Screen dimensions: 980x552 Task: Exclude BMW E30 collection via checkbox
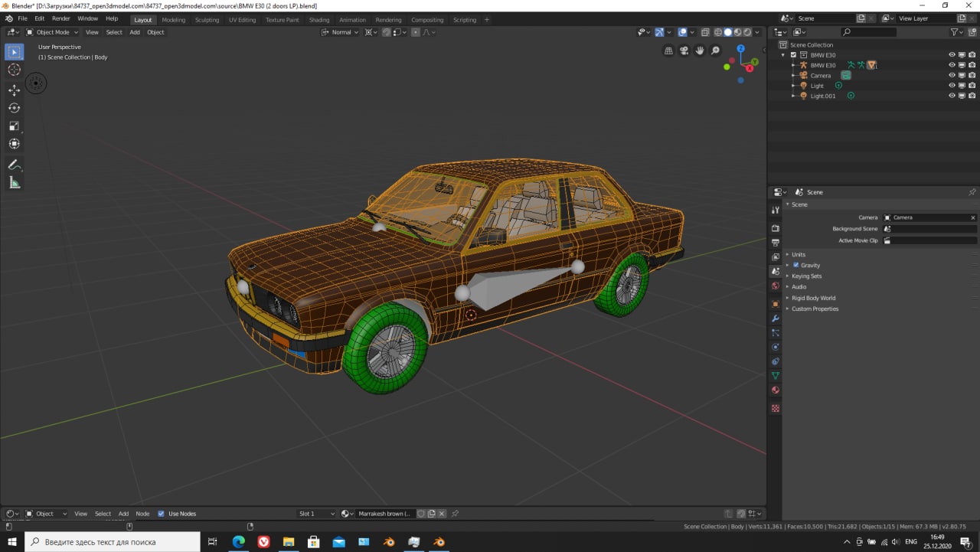pyautogui.click(x=794, y=55)
